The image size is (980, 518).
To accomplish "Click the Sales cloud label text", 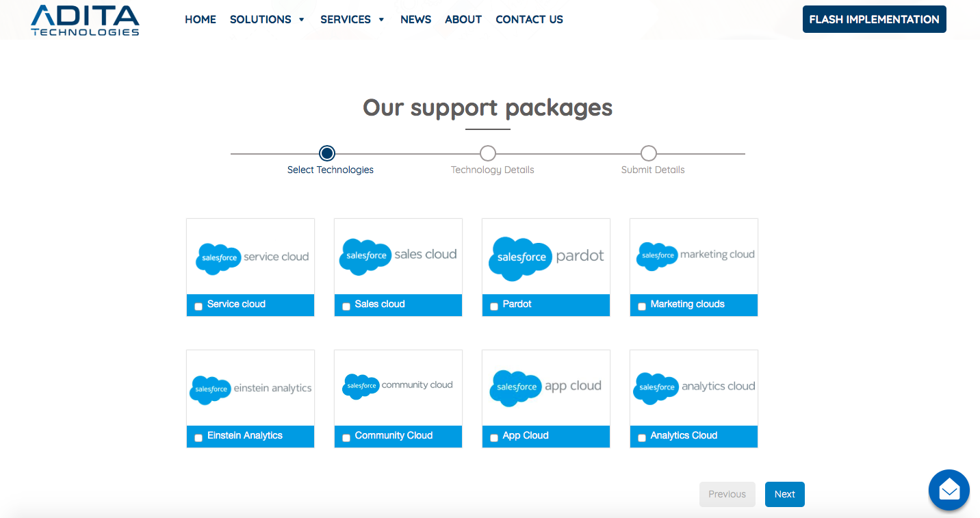I will (380, 304).
